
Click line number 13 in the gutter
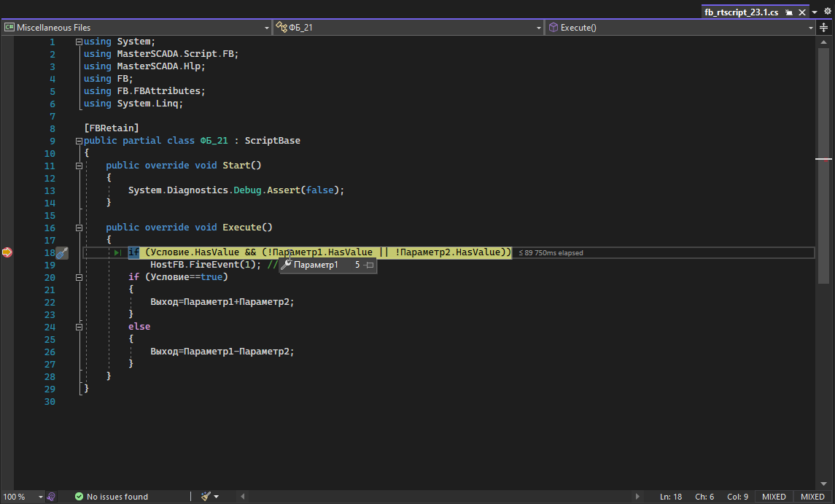coord(50,190)
